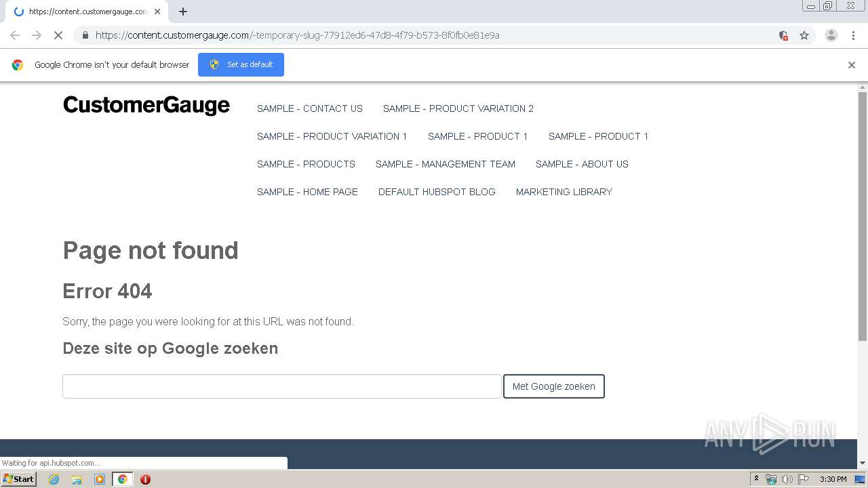Open Sample - Product Variation 2
This screenshot has height=488, width=868.
pos(458,108)
